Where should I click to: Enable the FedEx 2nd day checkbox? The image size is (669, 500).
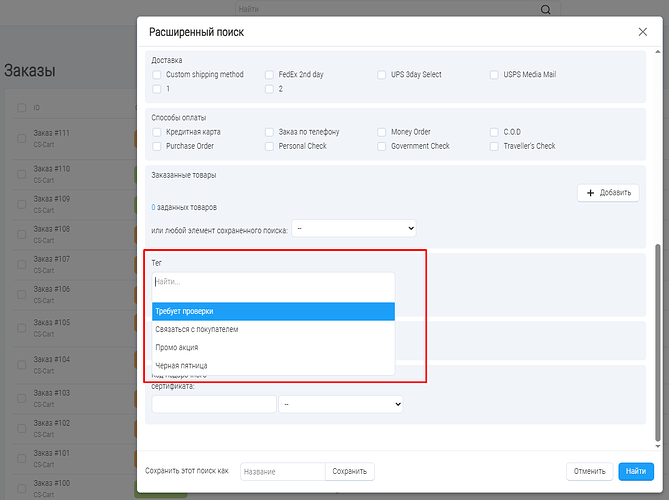pos(270,75)
